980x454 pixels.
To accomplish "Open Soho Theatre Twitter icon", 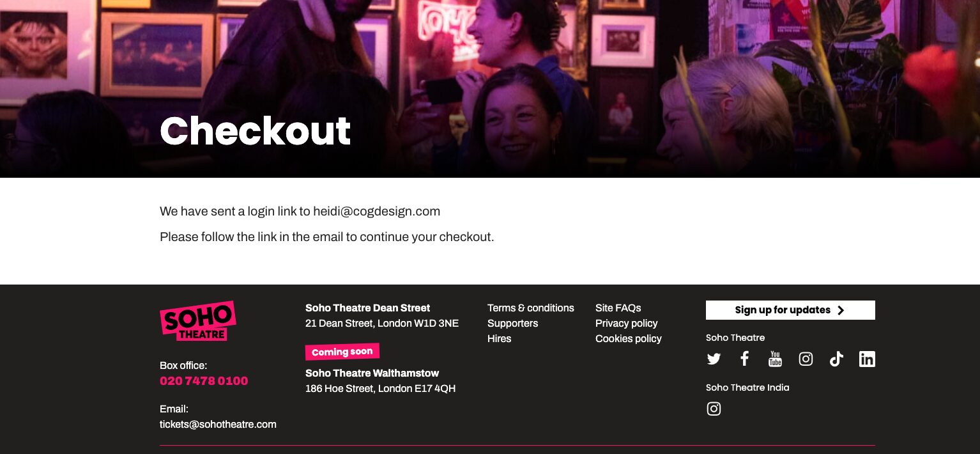I will (x=714, y=359).
